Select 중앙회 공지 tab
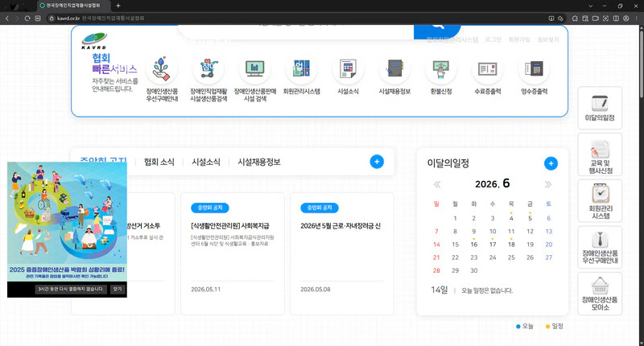The width and height of the screenshot is (644, 346). 103,161
